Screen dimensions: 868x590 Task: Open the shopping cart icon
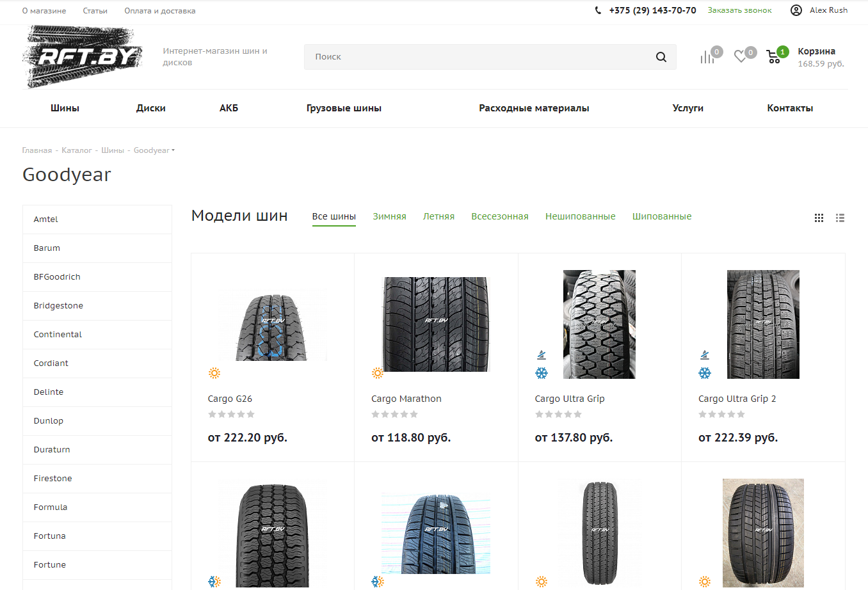pos(773,58)
